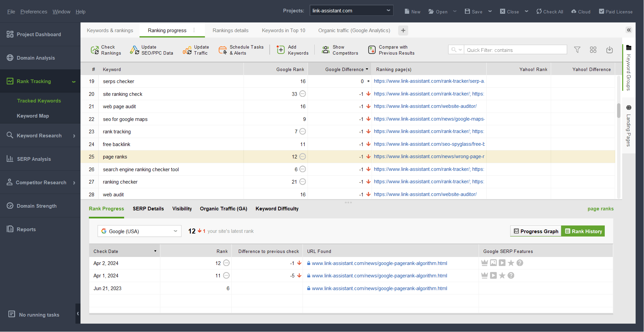Viewport: 644px width, 332px height.
Task: Switch to the Rankings details tab
Action: (230, 30)
